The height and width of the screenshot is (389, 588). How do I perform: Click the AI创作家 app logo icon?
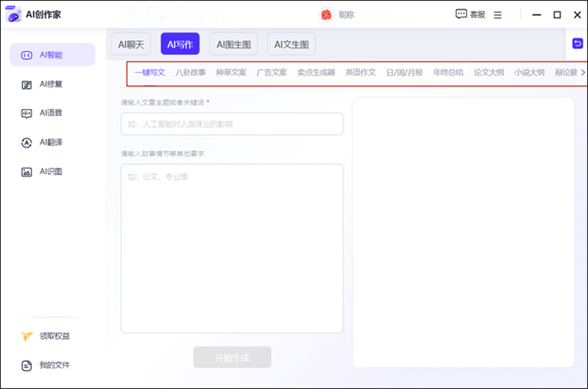coord(13,15)
